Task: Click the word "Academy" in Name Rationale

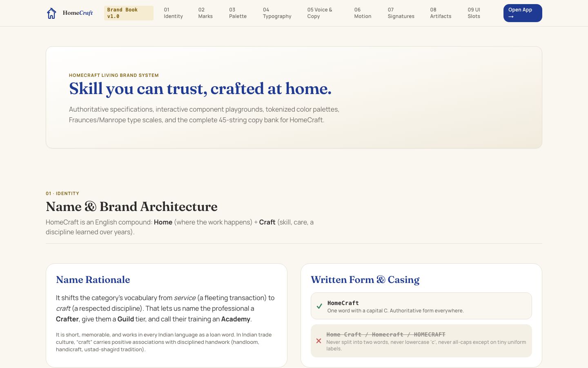Action: pos(236,319)
